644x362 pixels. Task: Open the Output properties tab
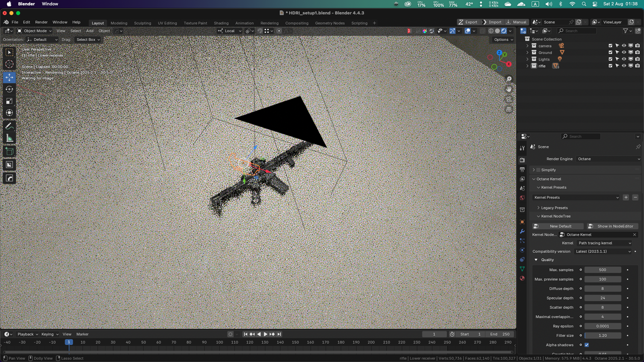coord(522,169)
